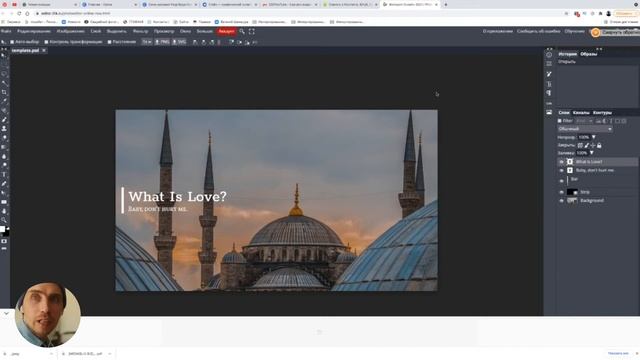Click the white foreground color swatch
The height and width of the screenshot is (360, 640).
click(2, 229)
